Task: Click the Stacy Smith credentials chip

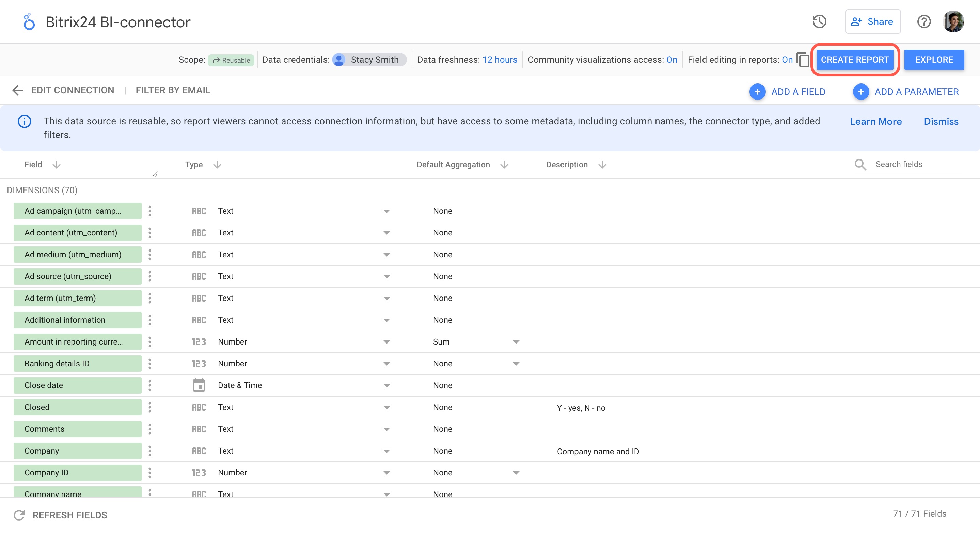Action: point(369,60)
